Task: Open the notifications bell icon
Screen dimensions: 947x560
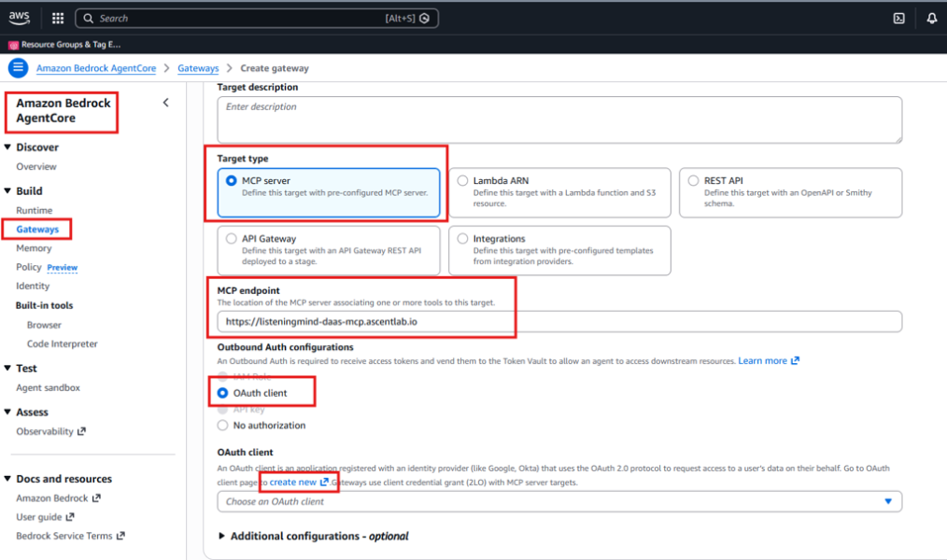Action: point(931,18)
